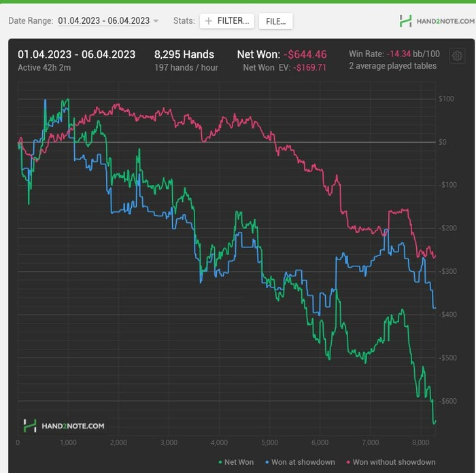This screenshot has height=473, width=476.
Task: Click the blue Won at showdown legend dot
Action: coord(267,462)
